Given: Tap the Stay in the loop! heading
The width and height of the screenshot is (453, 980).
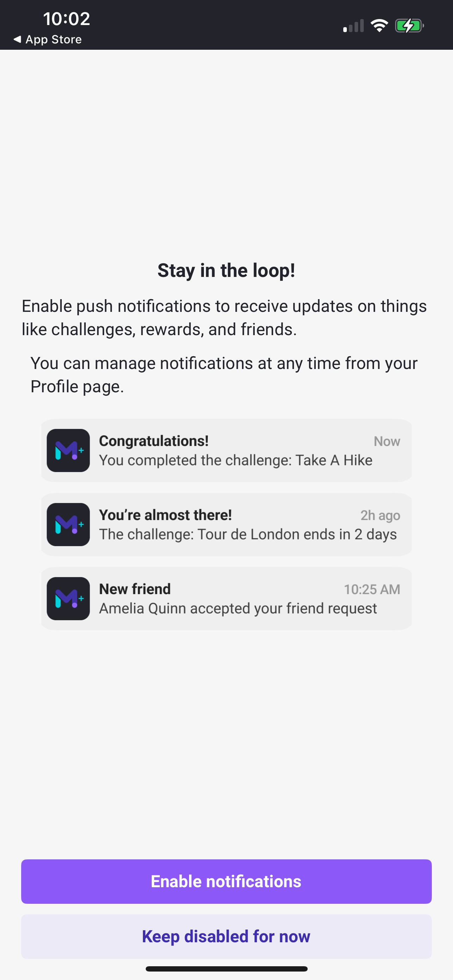Looking at the screenshot, I should point(226,271).
